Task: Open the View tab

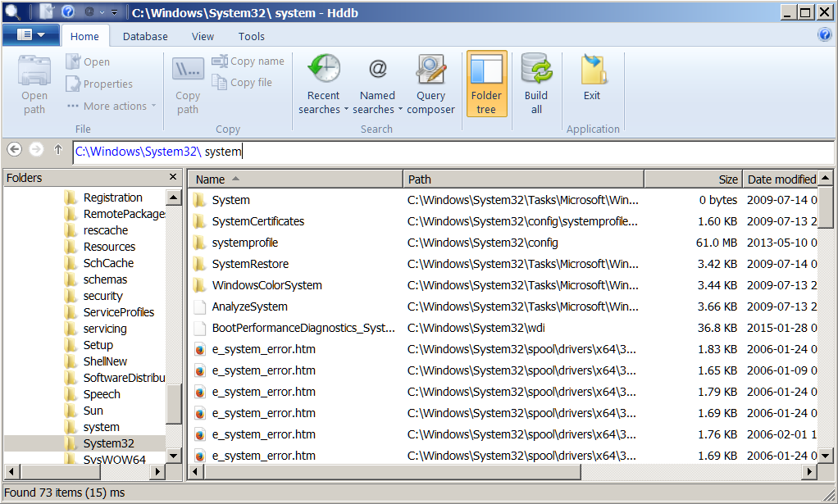Action: pos(203,36)
